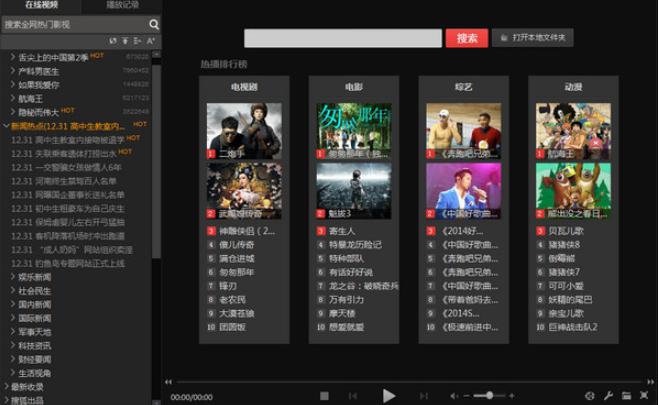Expand the 舌尖上的中国第2季 tree item
Screen dimensions: 658x405
(x=13, y=57)
